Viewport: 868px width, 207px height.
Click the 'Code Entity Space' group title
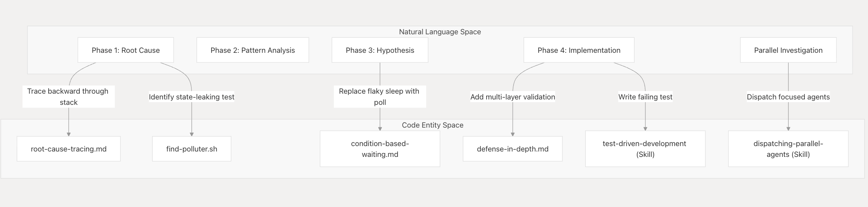(x=433, y=125)
